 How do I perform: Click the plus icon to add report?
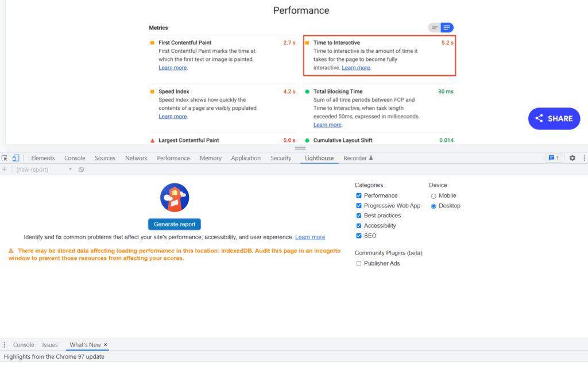coord(5,170)
